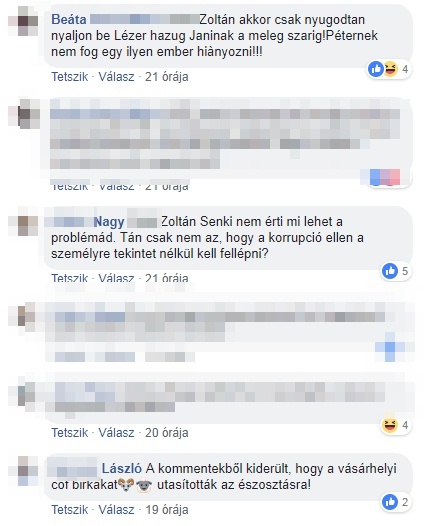This screenshot has height=526, width=439.
Task: Click Tetszik under Beáta's comment
Action: [69, 77]
